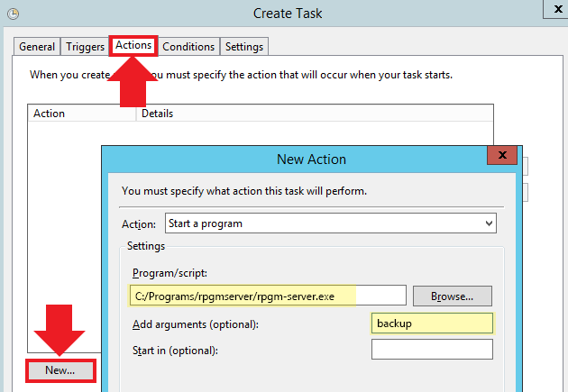Click the Create Task window title bar
Image resolution: width=568 pixels, height=392 pixels.
pos(288,14)
